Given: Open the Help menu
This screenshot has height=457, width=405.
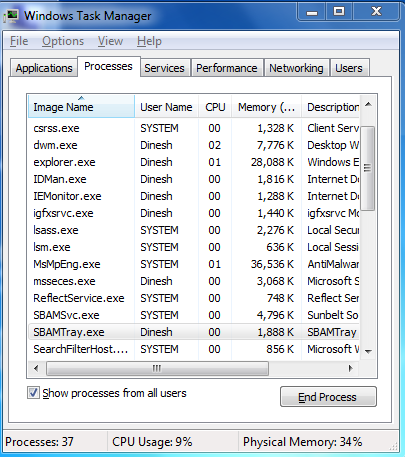Looking at the screenshot, I should (x=149, y=41).
